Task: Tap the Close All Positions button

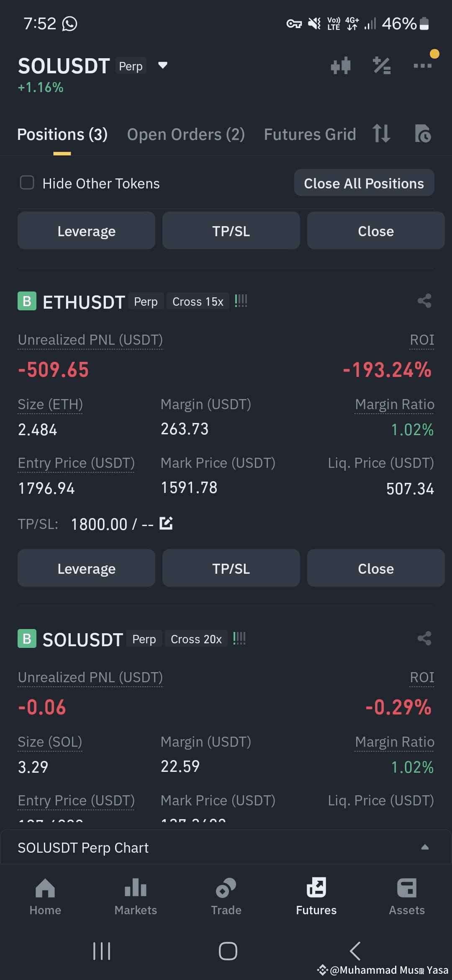Action: 364,183
